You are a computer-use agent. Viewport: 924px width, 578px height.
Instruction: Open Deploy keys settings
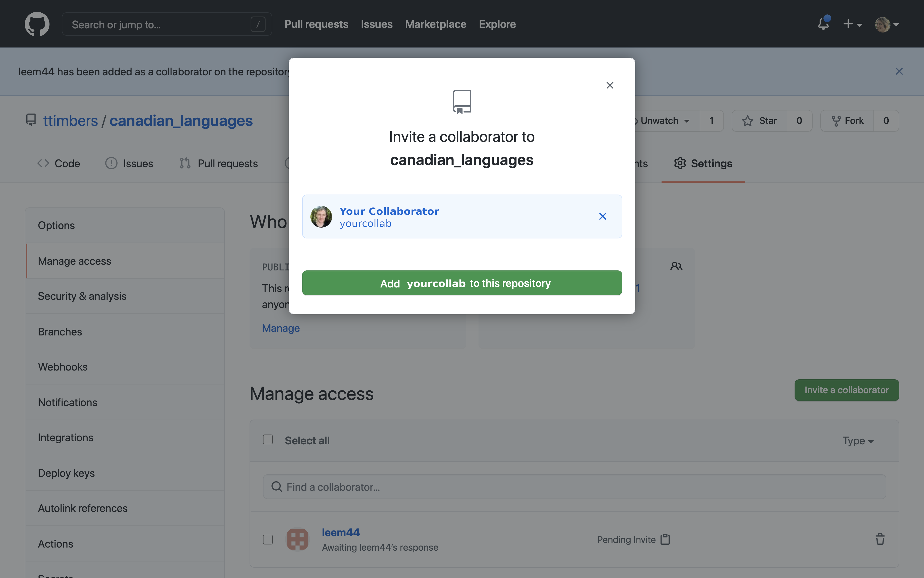125,473
